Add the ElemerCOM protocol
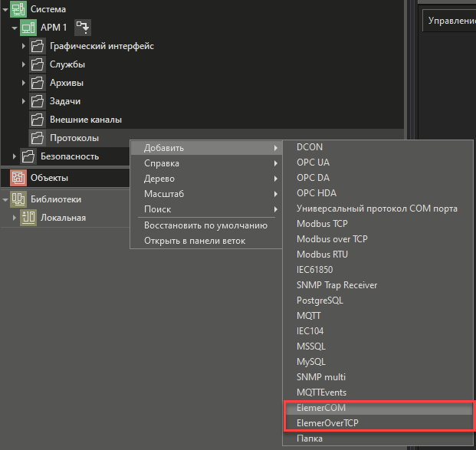The image size is (476, 450). (321, 408)
